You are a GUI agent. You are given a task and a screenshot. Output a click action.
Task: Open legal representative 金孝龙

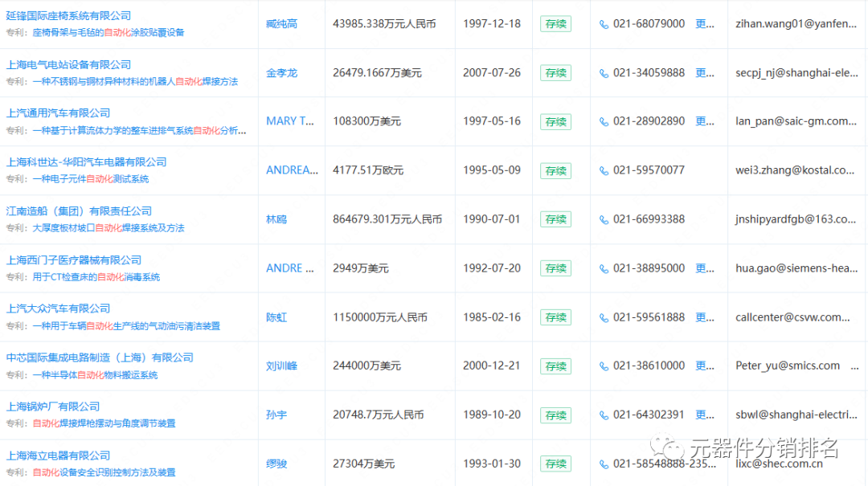tap(282, 73)
